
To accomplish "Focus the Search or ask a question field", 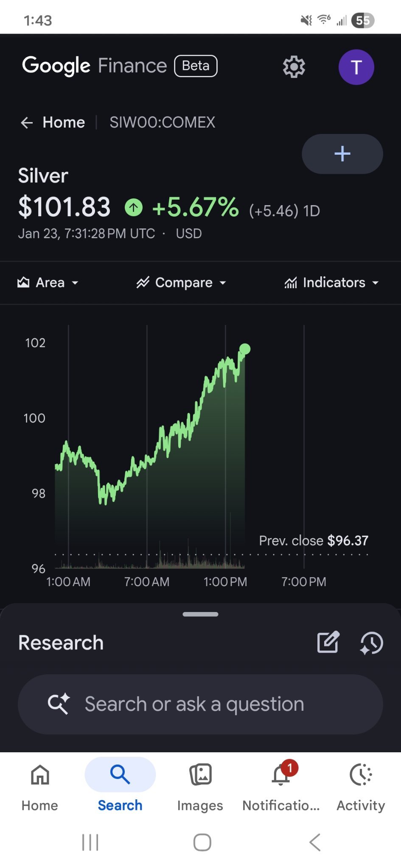I will (x=200, y=704).
